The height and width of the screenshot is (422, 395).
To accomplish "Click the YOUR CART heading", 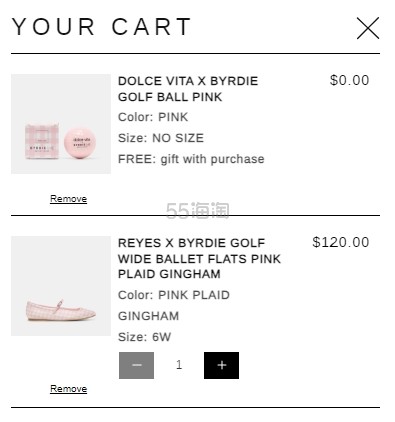I will click(102, 27).
